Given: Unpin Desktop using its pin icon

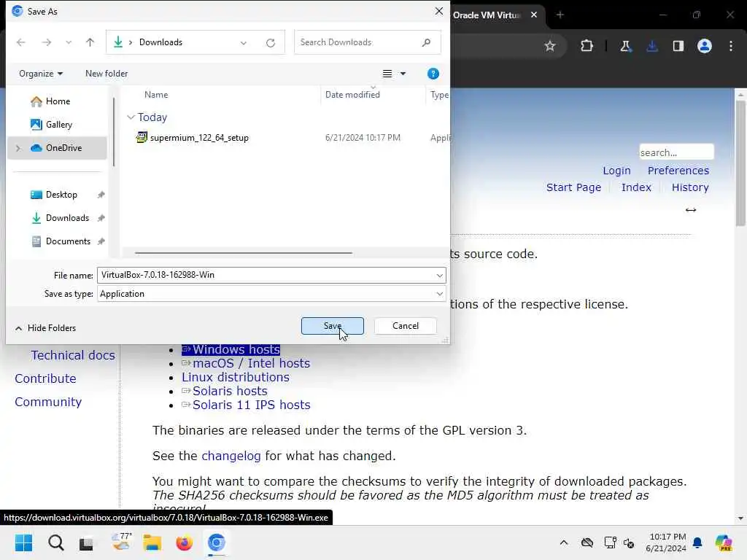Looking at the screenshot, I should coord(101,195).
